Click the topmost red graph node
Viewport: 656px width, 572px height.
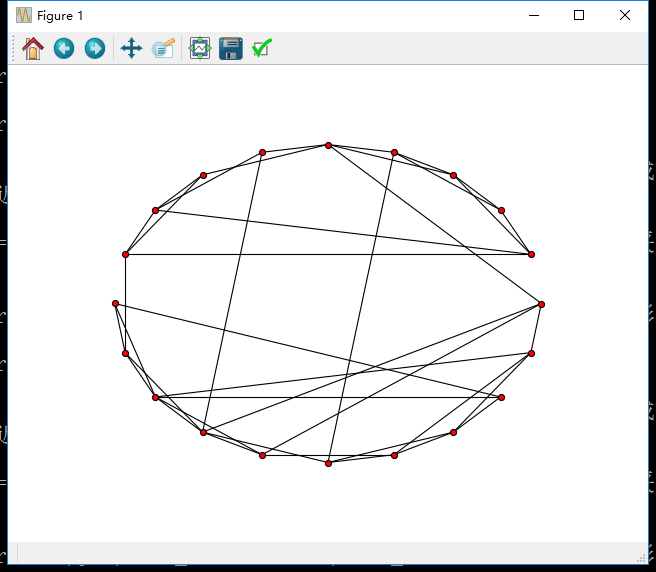click(x=328, y=146)
